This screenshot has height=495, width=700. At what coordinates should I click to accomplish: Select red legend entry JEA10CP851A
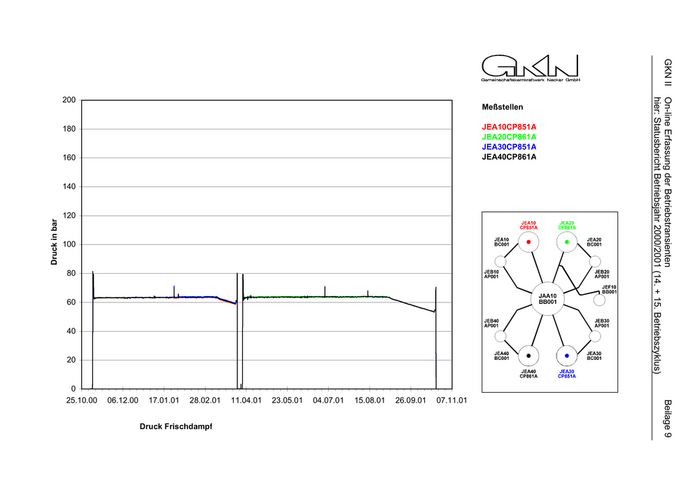(x=509, y=127)
